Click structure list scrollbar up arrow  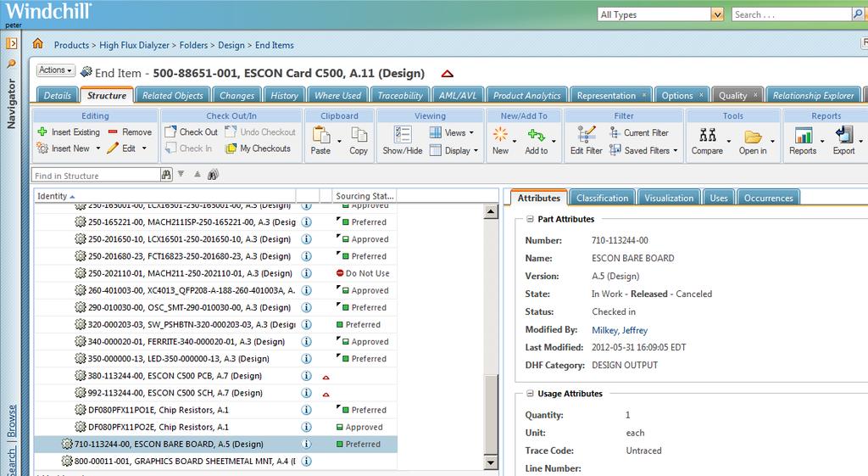tap(491, 211)
